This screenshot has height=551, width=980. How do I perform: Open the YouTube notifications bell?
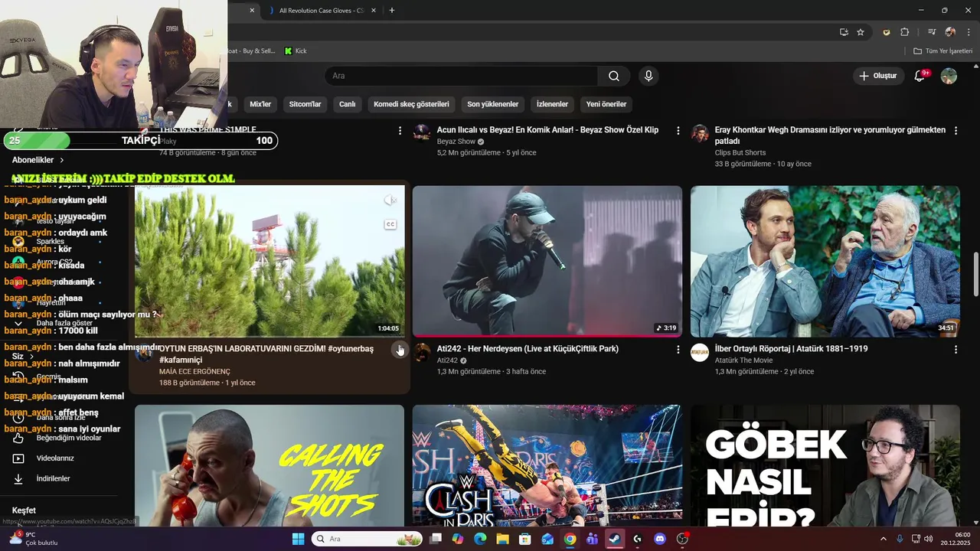coord(920,76)
